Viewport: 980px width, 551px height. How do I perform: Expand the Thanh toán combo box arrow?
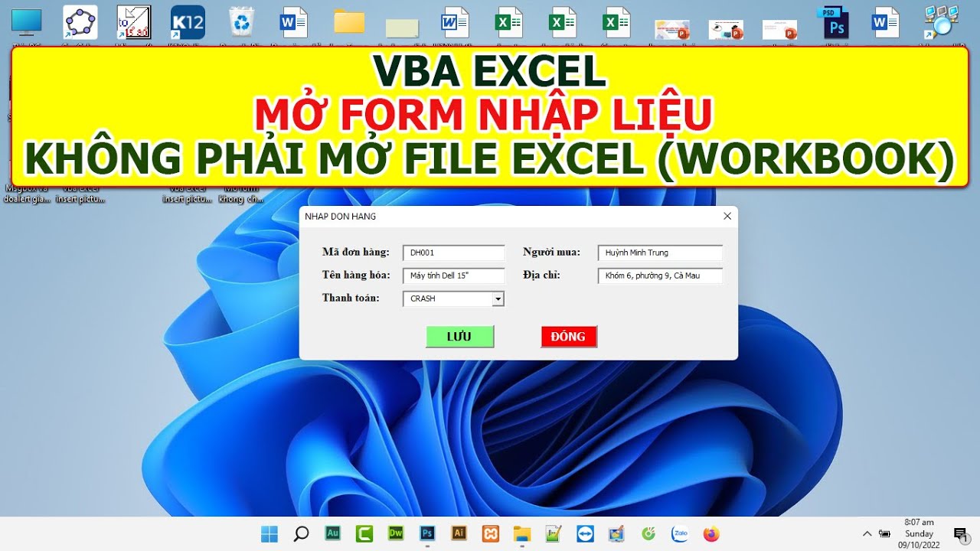tap(498, 299)
